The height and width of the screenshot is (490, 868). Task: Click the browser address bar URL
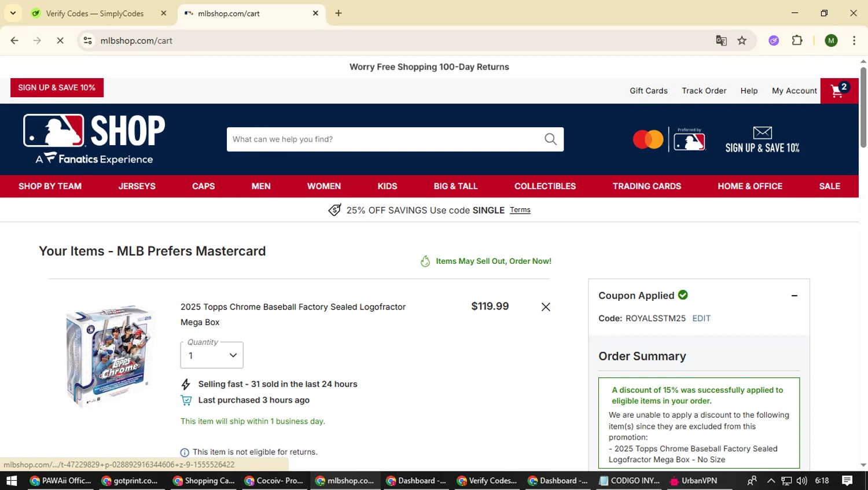(x=137, y=40)
